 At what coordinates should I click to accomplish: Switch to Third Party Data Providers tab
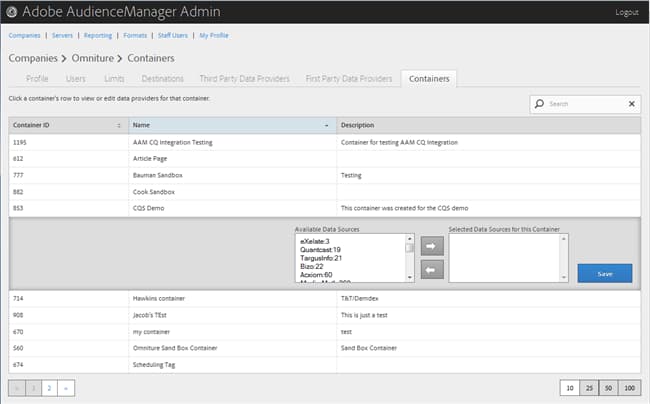coord(245,79)
